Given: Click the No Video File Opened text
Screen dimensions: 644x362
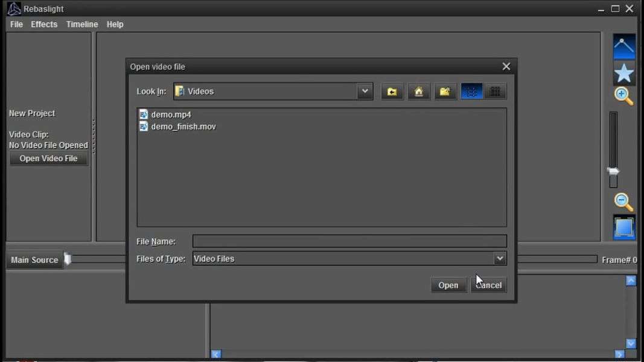Looking at the screenshot, I should pyautogui.click(x=48, y=145).
